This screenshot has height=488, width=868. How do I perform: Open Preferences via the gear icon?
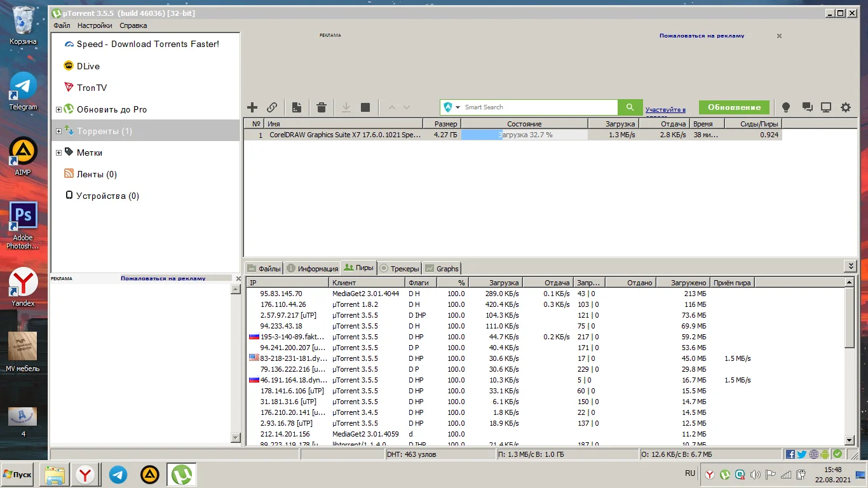(846, 107)
